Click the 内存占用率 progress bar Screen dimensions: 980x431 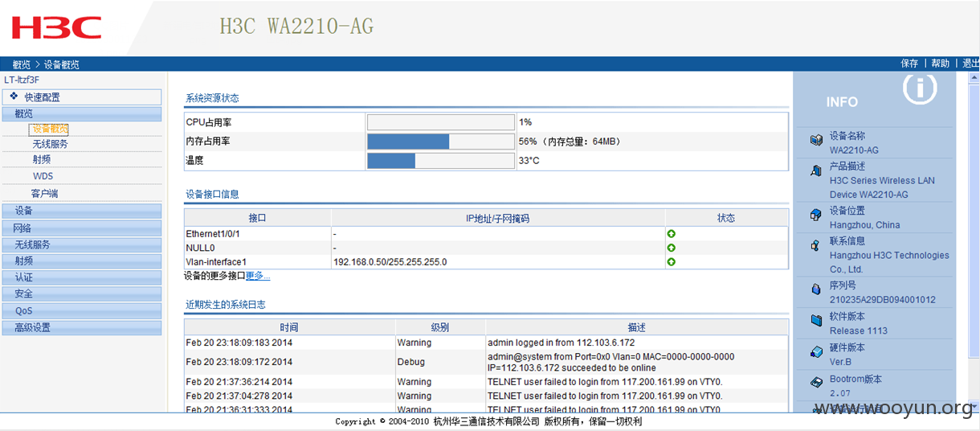click(x=441, y=142)
